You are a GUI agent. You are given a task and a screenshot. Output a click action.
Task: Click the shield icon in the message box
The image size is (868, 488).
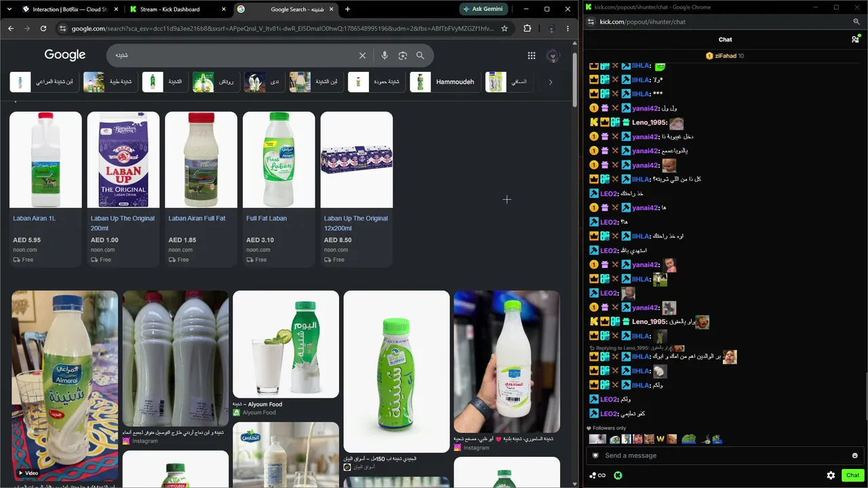point(596,455)
